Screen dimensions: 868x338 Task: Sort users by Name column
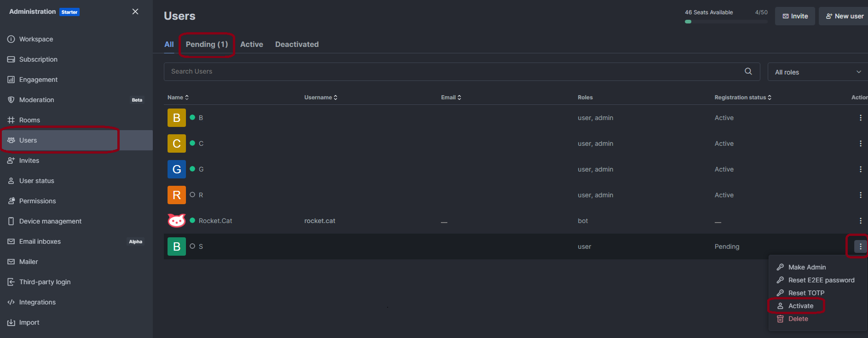point(178,97)
